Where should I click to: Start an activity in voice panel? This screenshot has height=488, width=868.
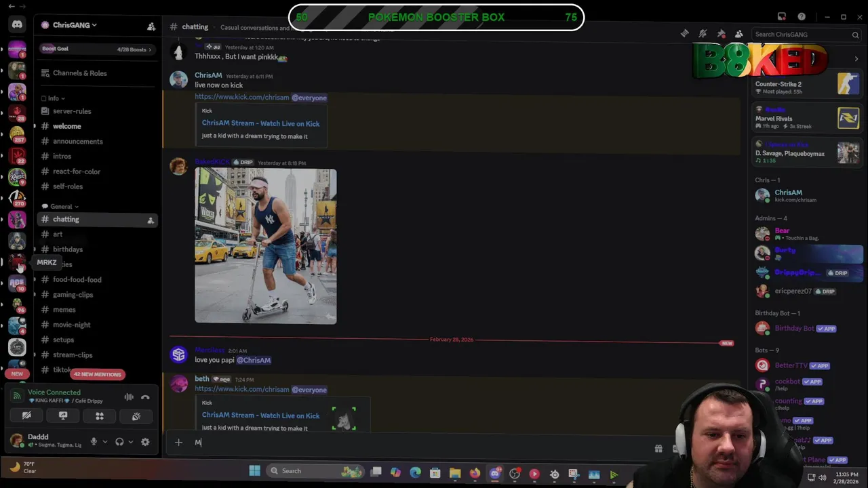click(x=100, y=416)
